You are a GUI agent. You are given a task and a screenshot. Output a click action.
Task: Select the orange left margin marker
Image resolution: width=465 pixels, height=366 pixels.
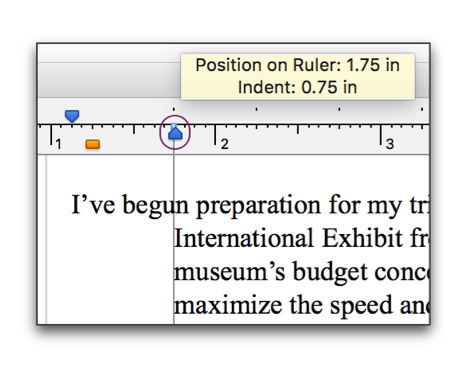point(93,144)
